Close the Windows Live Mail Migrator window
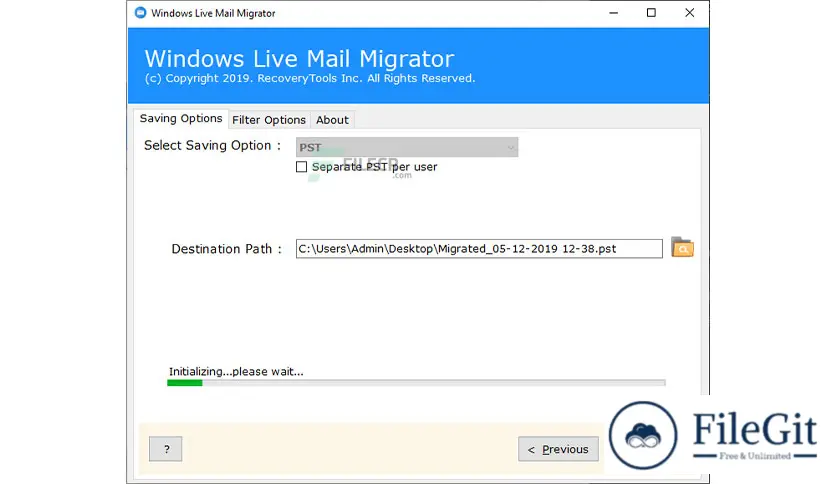 point(689,13)
